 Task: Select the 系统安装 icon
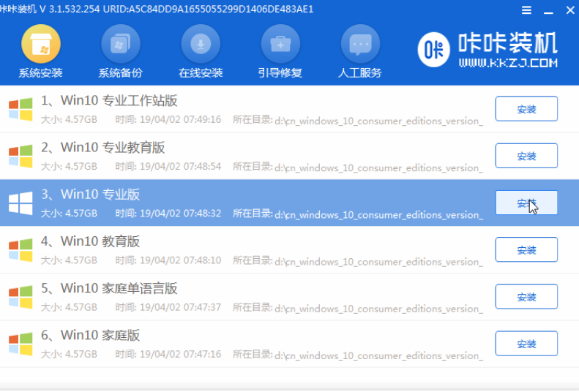(x=41, y=44)
